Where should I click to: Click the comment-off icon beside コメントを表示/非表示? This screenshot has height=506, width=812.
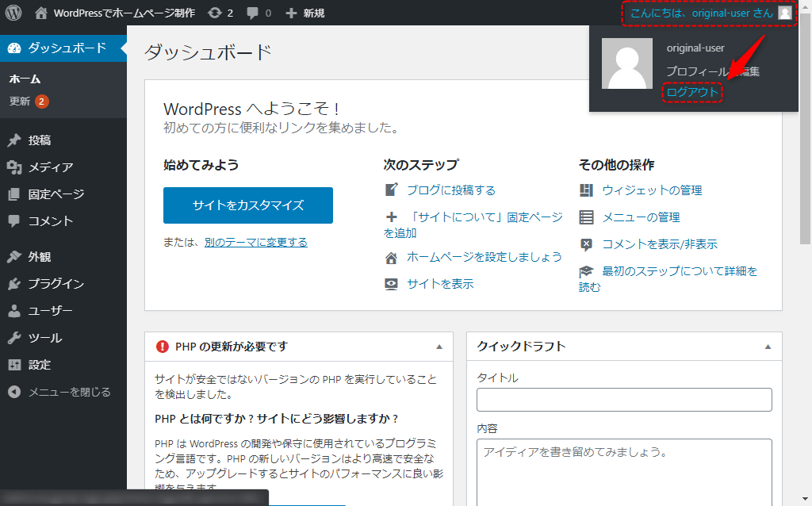(x=586, y=244)
